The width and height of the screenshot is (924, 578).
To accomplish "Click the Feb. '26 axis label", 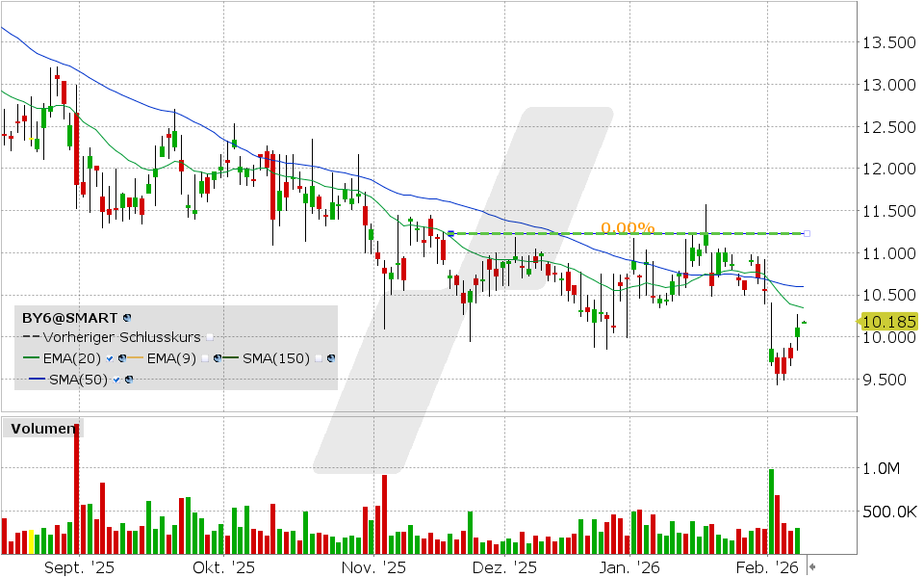I will (767, 567).
